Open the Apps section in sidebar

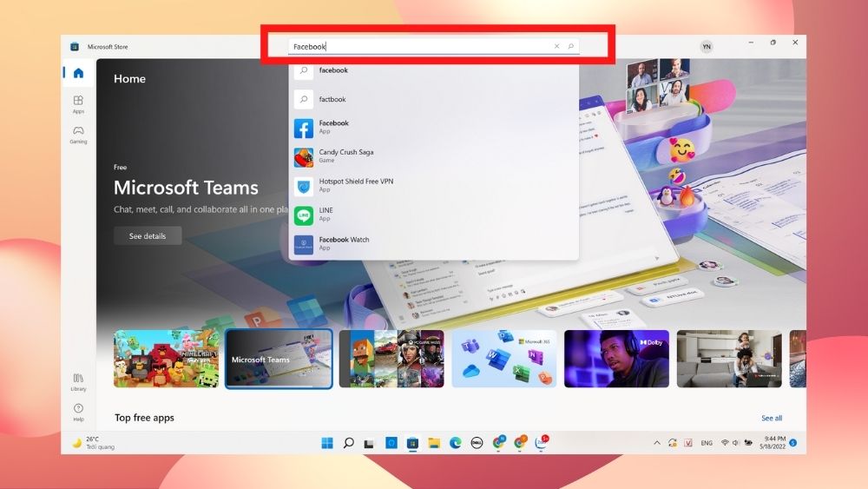(78, 104)
